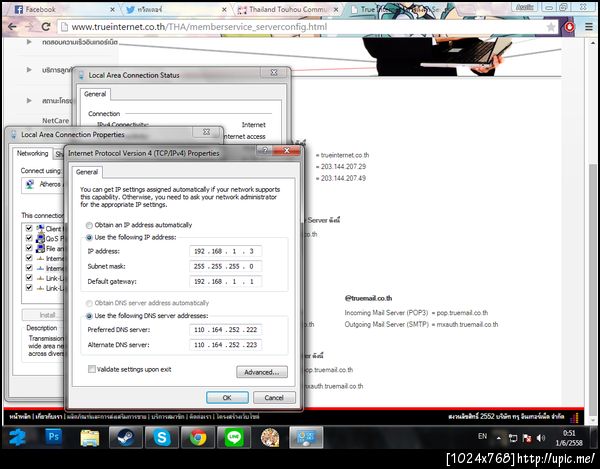
Task: Uncheck the last Link-Layer item checkbox
Action: pos(29,287)
